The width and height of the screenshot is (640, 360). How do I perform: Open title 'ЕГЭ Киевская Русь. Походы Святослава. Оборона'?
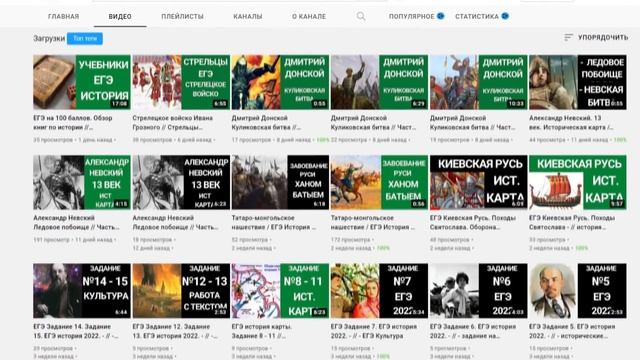click(473, 222)
